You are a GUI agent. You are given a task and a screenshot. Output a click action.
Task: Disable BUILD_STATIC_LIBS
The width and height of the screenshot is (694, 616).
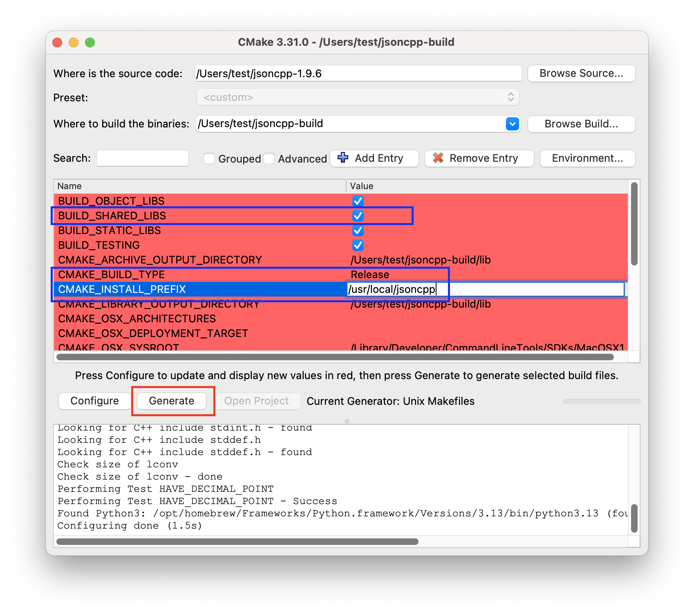[x=358, y=230]
